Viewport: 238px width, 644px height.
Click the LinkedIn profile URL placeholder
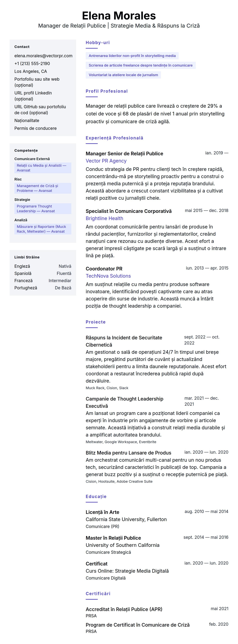33,96
